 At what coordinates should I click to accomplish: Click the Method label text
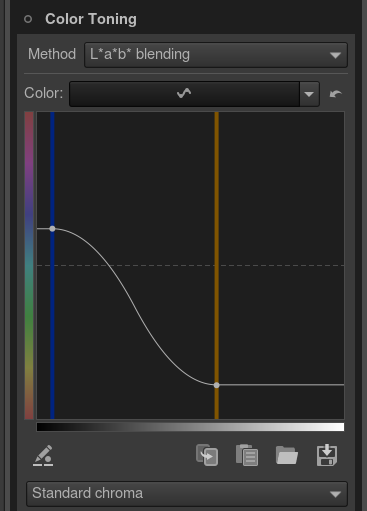click(x=52, y=54)
